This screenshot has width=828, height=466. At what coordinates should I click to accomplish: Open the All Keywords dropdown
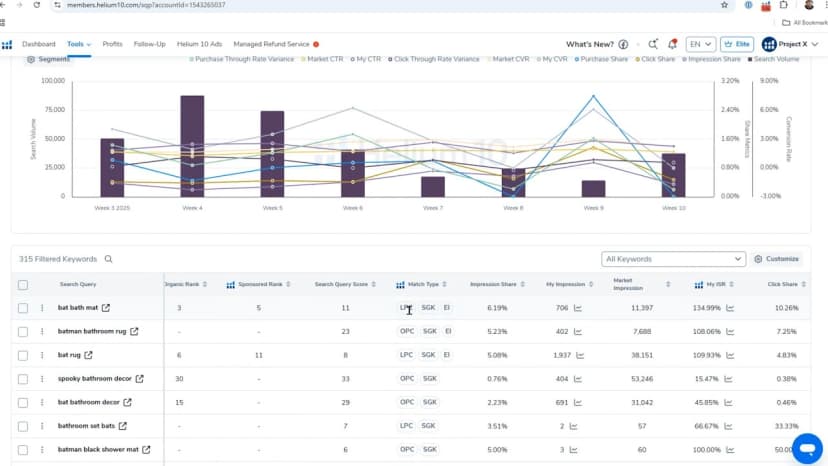(x=673, y=259)
